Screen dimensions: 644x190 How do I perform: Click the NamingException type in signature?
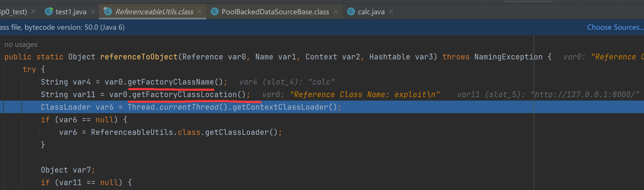(x=508, y=57)
